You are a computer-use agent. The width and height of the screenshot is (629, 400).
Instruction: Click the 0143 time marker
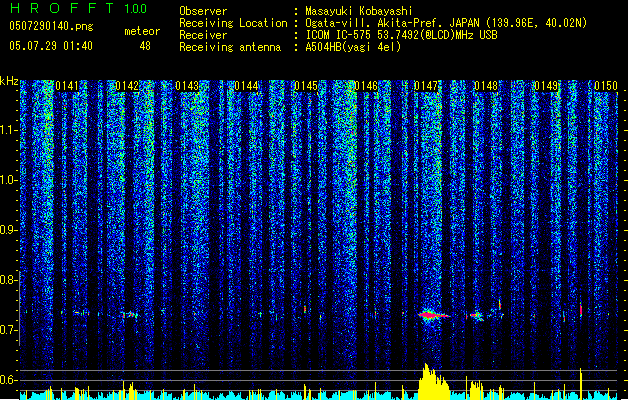[x=187, y=86]
